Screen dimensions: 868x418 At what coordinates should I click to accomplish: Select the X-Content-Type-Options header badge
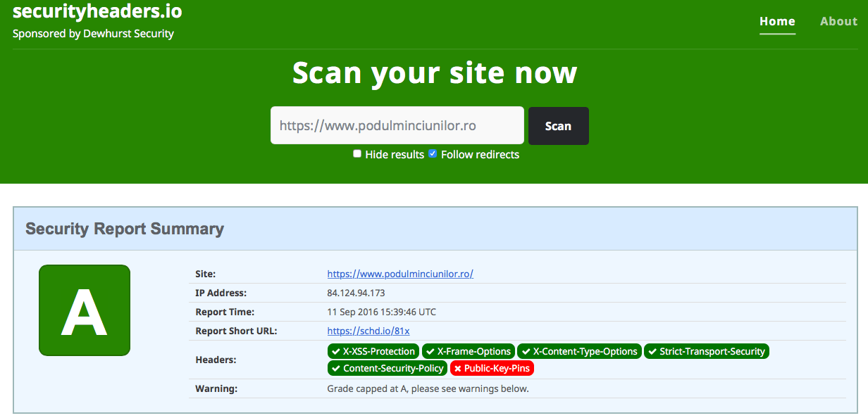(x=579, y=351)
